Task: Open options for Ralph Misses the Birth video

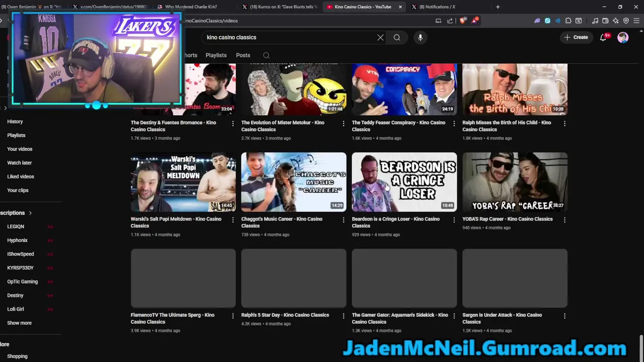Action: click(x=565, y=123)
